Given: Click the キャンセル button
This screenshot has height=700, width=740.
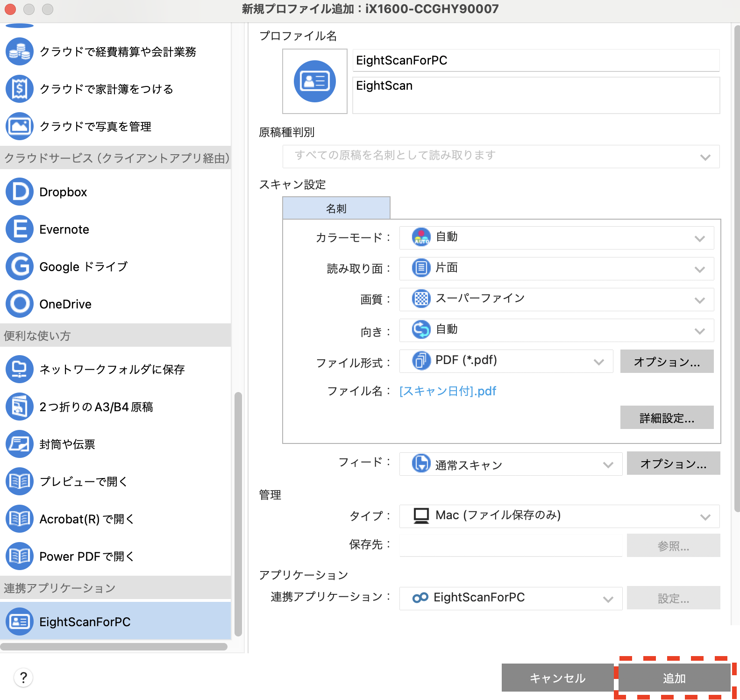Looking at the screenshot, I should tap(557, 678).
